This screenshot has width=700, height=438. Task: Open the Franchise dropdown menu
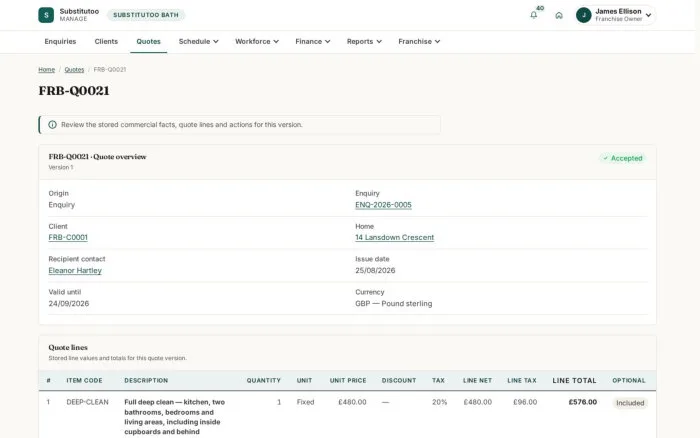point(419,42)
